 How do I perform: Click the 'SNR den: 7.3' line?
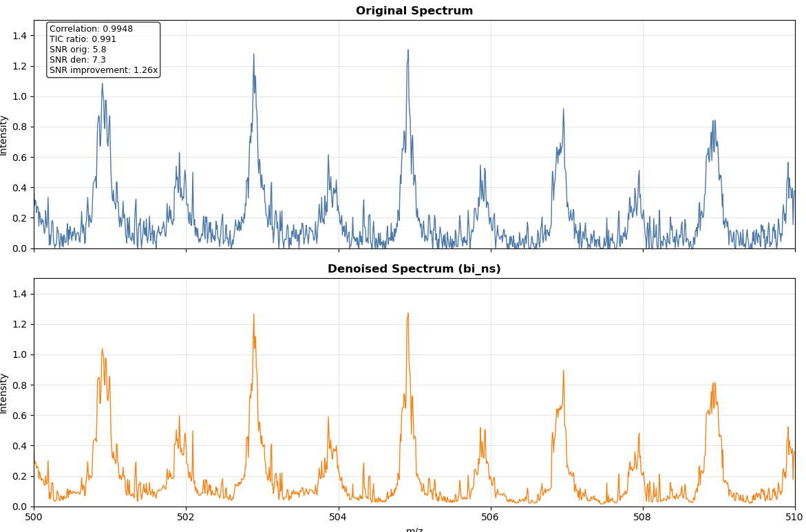click(78, 60)
